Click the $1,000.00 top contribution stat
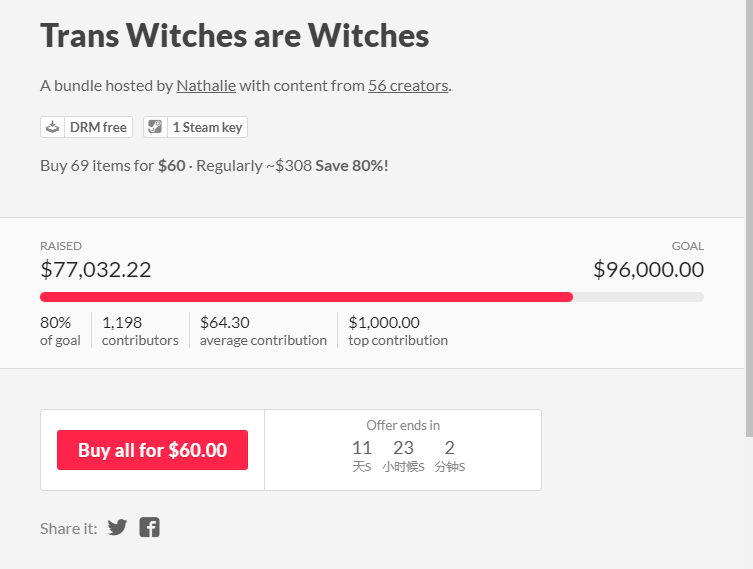The height and width of the screenshot is (569, 753). 398,331
